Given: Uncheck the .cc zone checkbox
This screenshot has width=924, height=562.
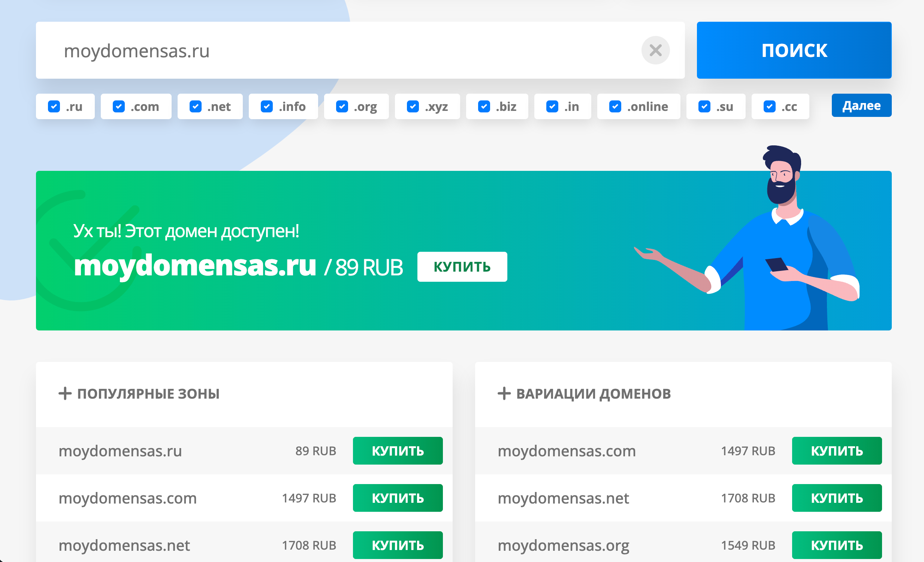Looking at the screenshot, I should click(x=769, y=106).
